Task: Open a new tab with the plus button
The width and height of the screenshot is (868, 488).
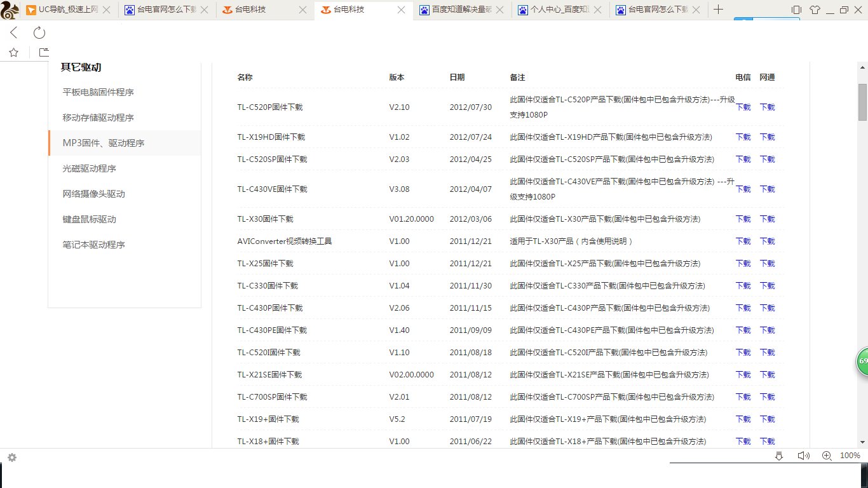Action: (718, 10)
